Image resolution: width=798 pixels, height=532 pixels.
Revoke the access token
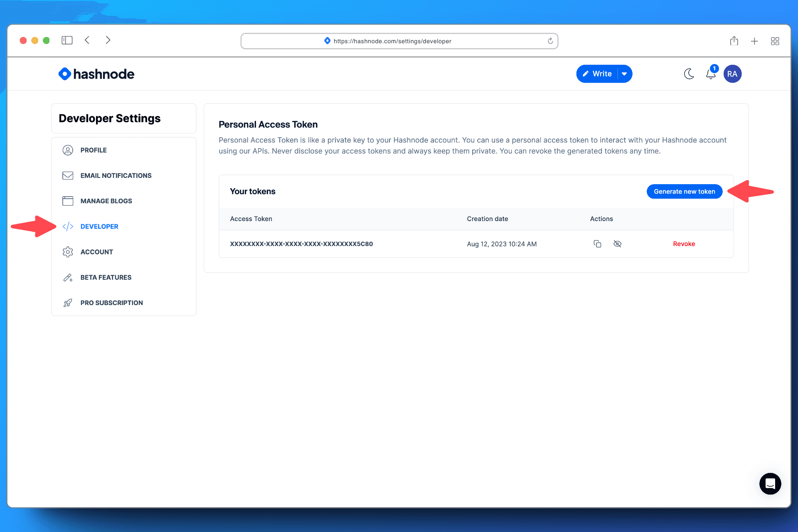click(684, 244)
